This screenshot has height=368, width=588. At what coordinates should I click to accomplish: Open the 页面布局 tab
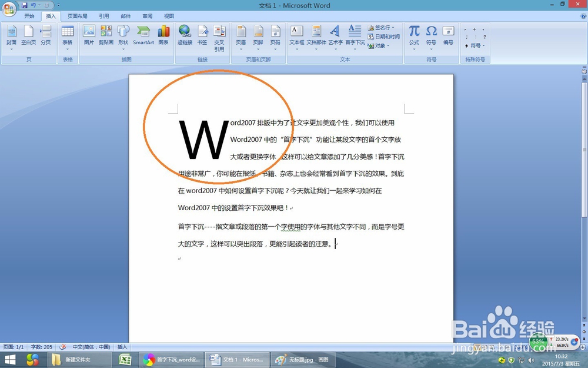(x=77, y=16)
